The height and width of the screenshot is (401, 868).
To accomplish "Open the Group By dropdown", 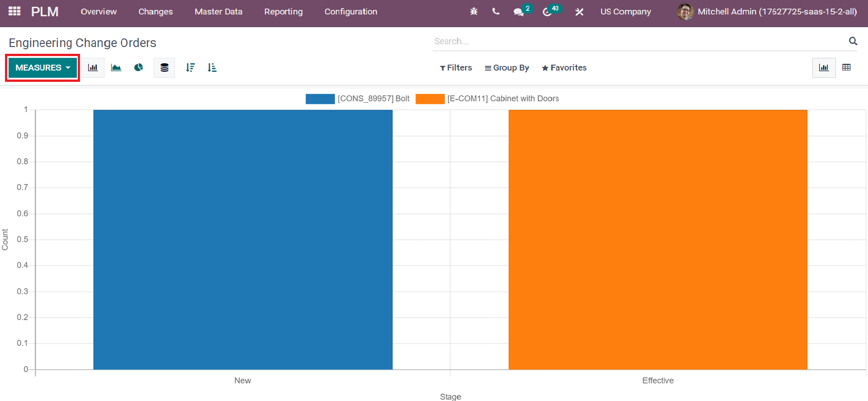I will coord(507,68).
